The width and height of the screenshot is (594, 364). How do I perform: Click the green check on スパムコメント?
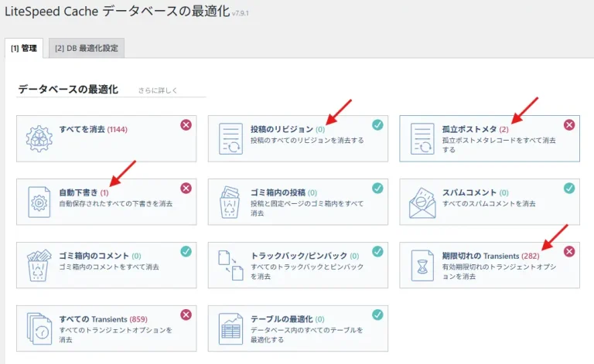coord(569,188)
